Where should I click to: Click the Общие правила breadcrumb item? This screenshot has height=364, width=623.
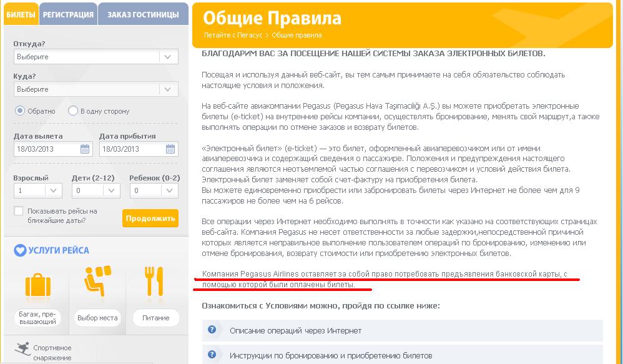pyautogui.click(x=297, y=35)
